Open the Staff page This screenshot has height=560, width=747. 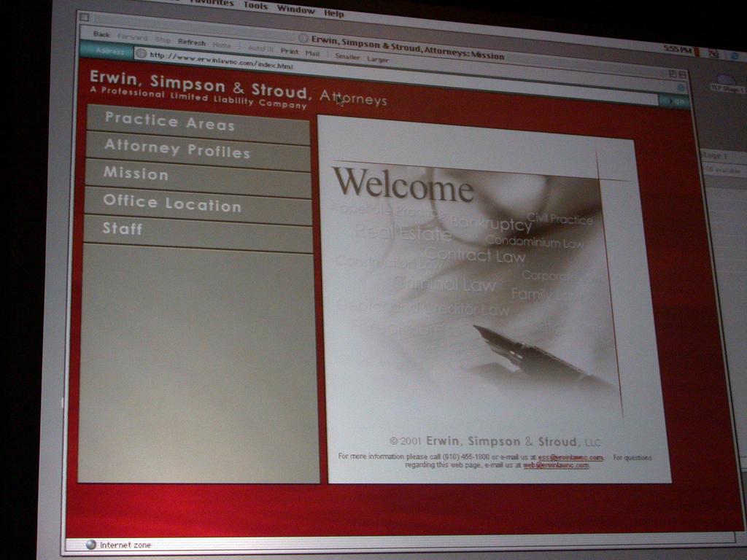122,229
